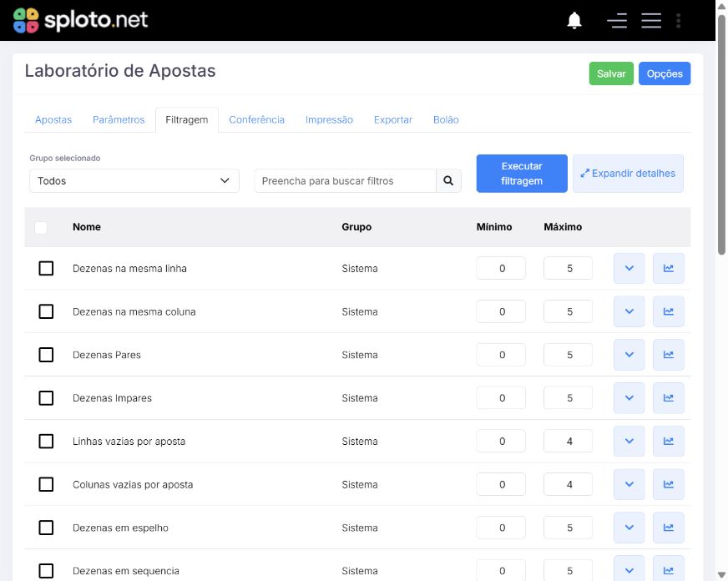Show chart for Linhas vazias por aposta
Image resolution: width=728 pixels, height=581 pixels.
click(668, 441)
